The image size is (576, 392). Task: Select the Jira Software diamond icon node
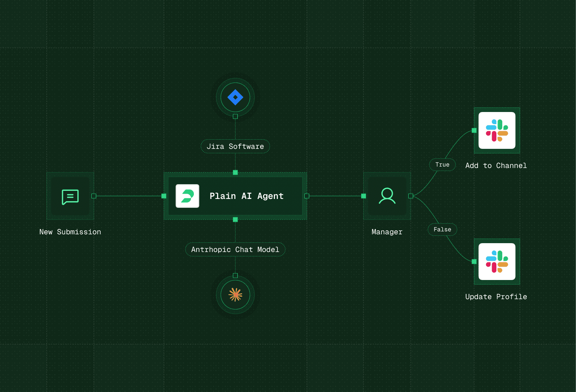(x=235, y=97)
